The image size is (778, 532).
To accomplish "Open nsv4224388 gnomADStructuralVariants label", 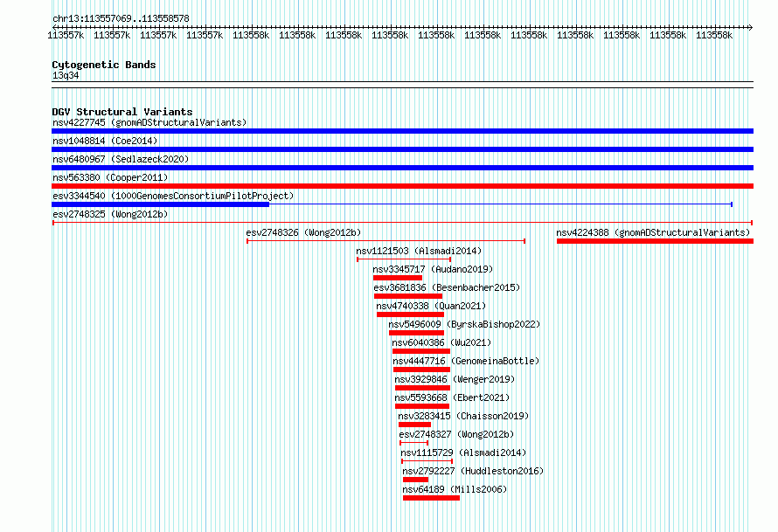I will pyautogui.click(x=653, y=232).
